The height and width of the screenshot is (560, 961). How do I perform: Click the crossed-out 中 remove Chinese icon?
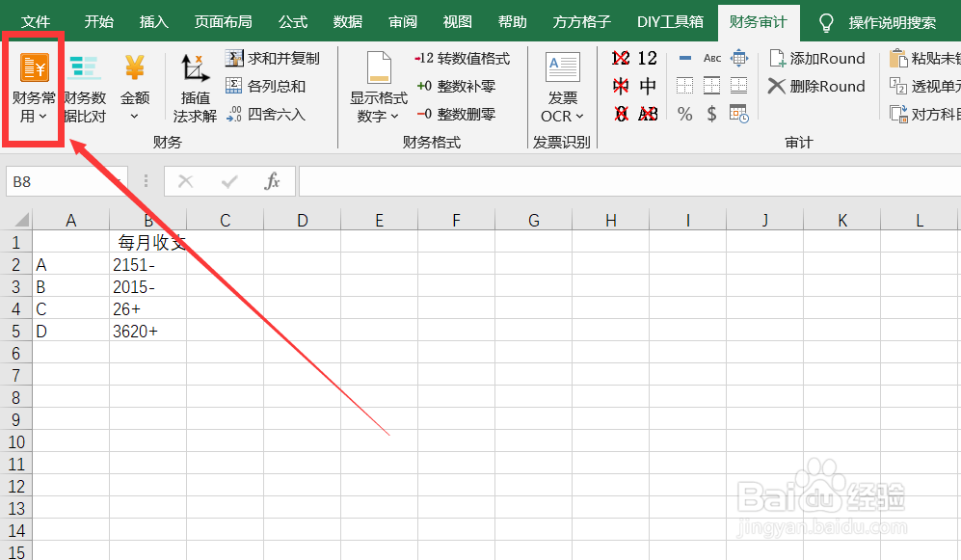point(620,86)
